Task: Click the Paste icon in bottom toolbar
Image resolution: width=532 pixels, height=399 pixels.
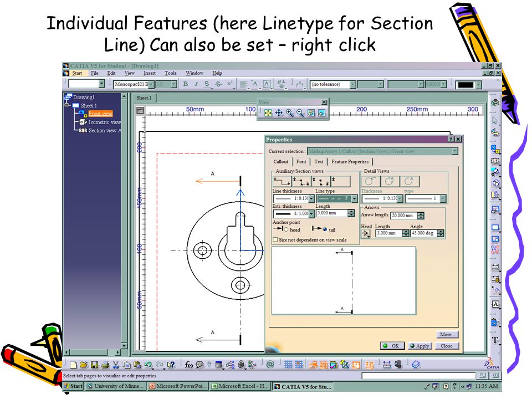Action: coord(137,365)
